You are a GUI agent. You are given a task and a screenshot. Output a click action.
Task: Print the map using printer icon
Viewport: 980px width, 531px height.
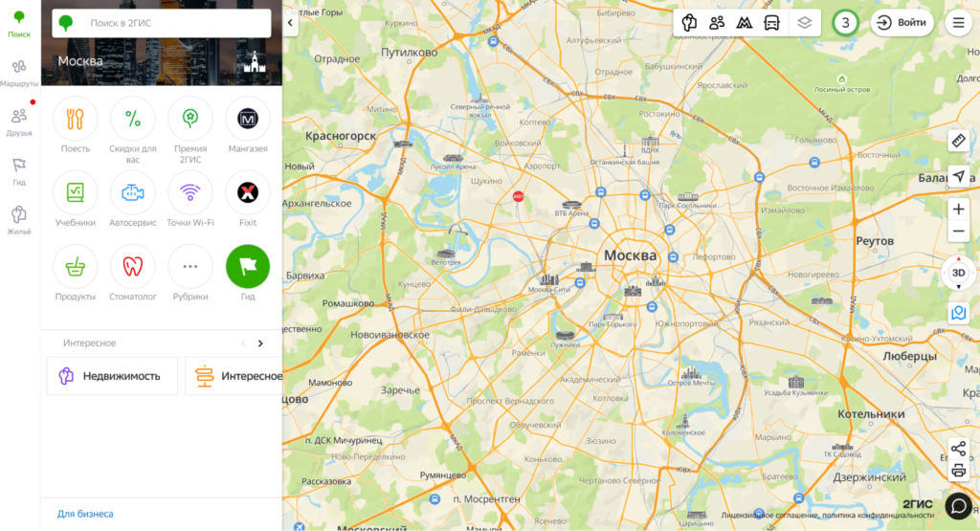(x=958, y=471)
